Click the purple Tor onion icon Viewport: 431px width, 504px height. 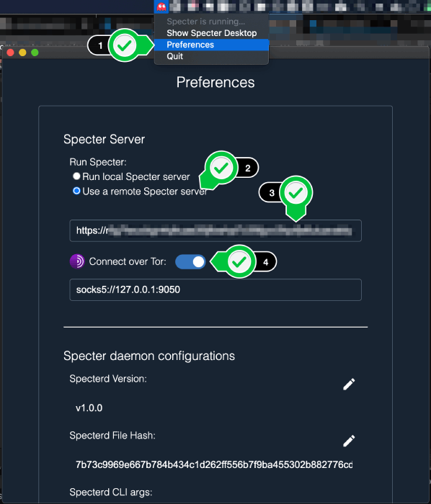[77, 261]
